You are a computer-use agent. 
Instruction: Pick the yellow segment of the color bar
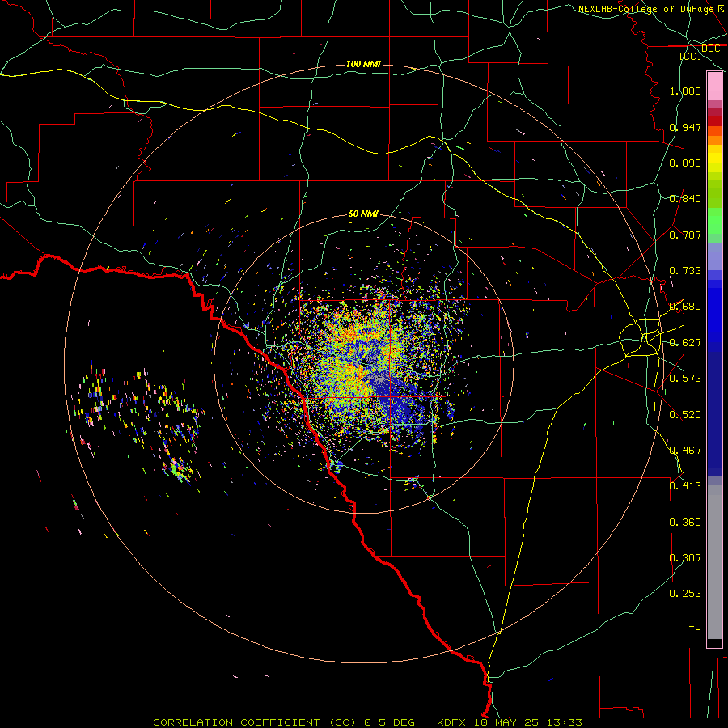pyautogui.click(x=714, y=159)
